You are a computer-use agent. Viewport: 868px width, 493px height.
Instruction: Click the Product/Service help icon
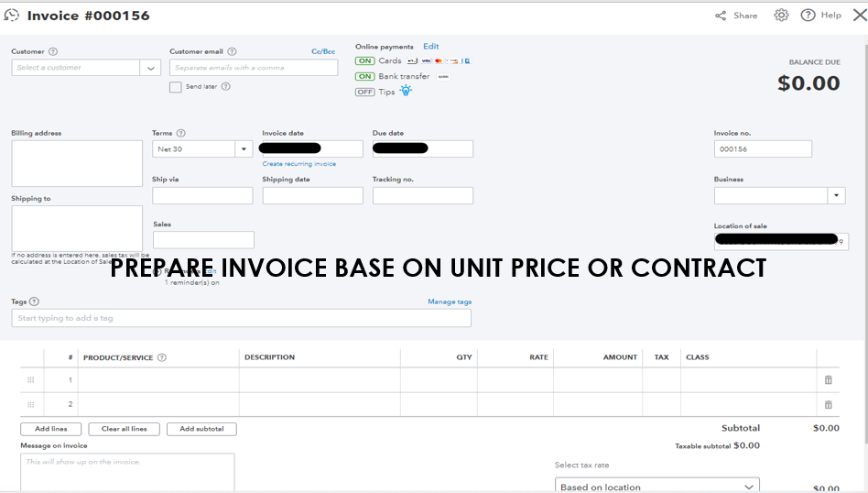162,357
